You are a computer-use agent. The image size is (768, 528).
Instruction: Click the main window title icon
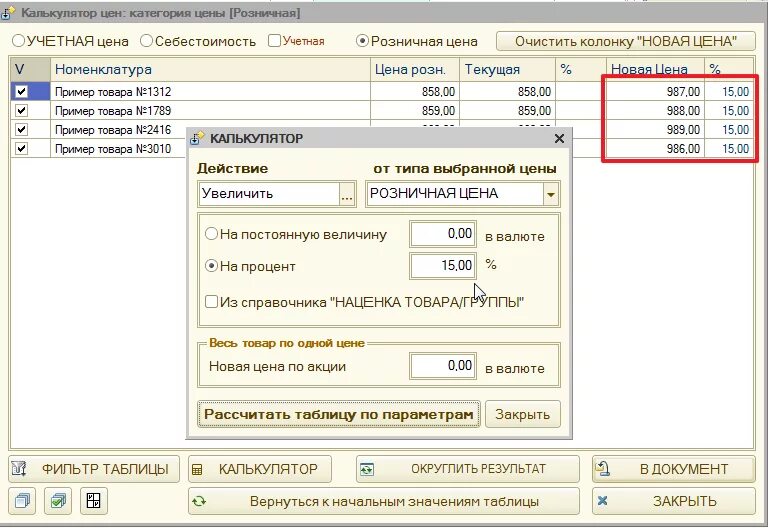[8, 14]
